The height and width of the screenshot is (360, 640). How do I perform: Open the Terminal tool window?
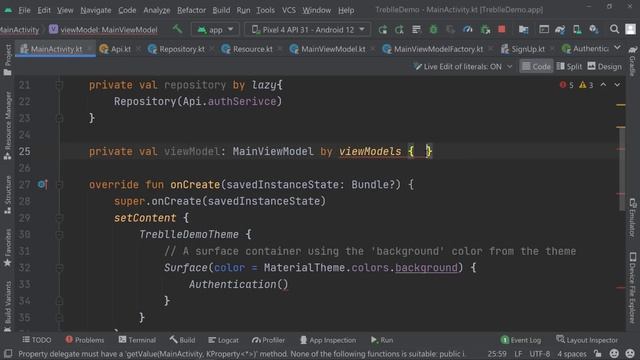(x=137, y=340)
